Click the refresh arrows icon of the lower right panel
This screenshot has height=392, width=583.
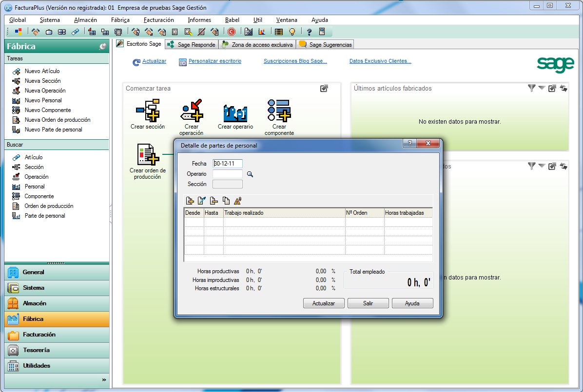pos(564,166)
